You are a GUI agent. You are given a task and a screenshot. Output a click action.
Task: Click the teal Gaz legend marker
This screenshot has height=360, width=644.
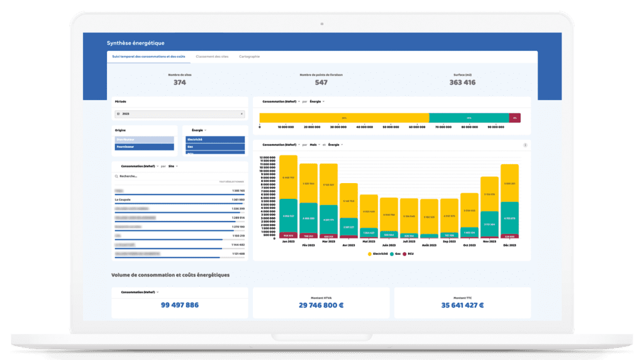[x=392, y=254]
